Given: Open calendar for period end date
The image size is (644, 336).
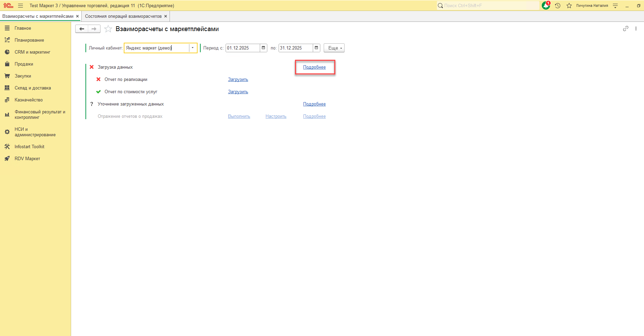Looking at the screenshot, I should pos(316,48).
